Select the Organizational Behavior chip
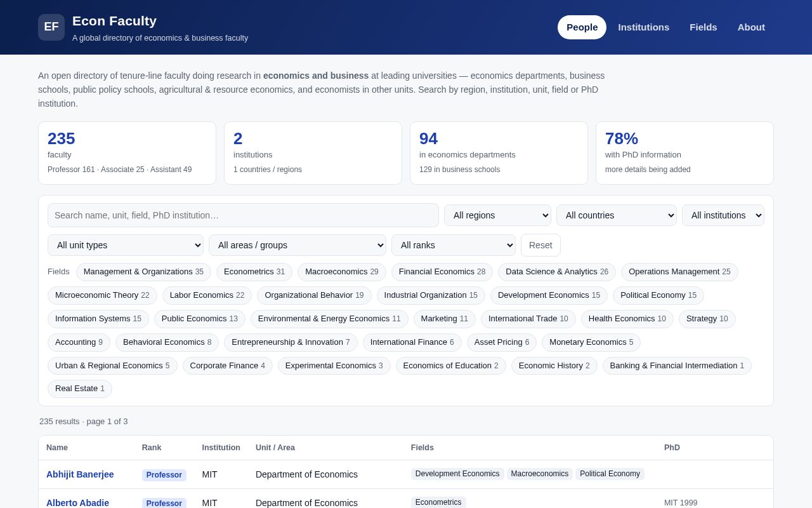This screenshot has width=812, height=508. [314, 295]
